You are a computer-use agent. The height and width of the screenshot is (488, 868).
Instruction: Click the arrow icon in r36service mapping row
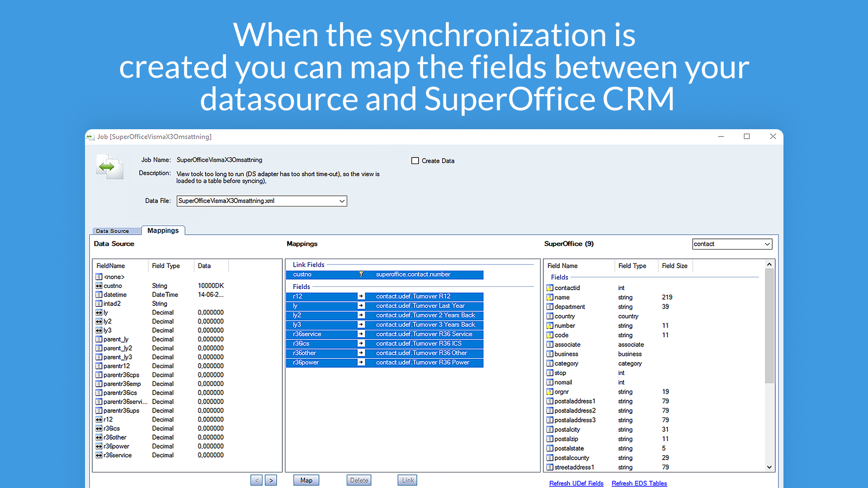361,334
